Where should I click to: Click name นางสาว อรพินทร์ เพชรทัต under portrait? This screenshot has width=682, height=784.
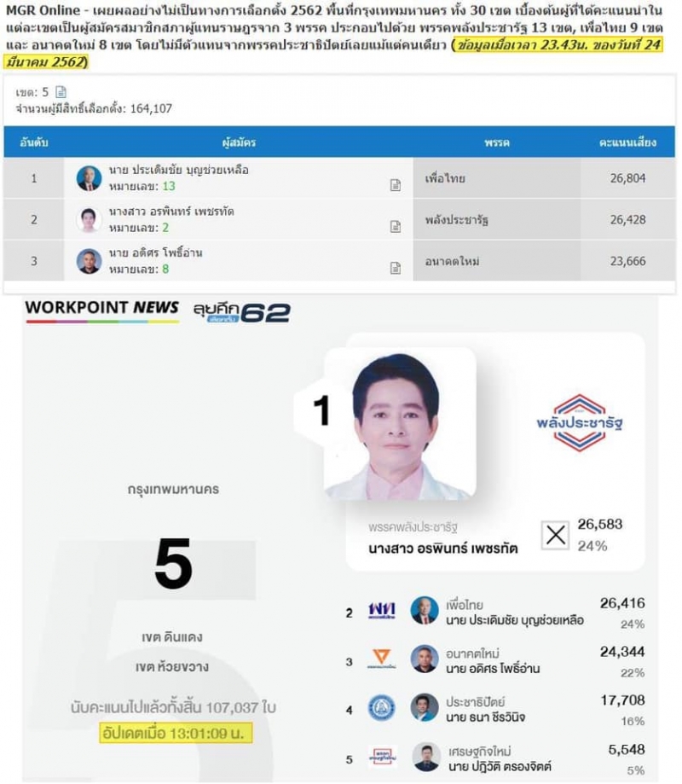click(443, 549)
